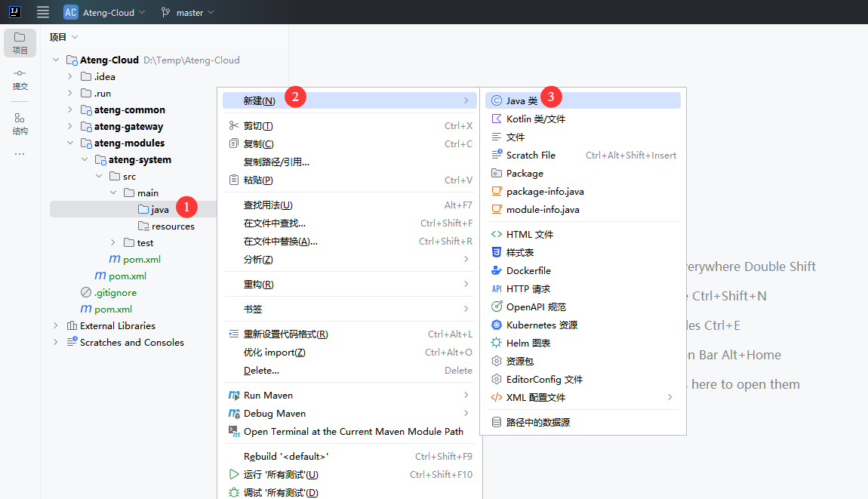Screen dimensions: 868x499
Task: Open the Structure tool window icon
Action: 20,123
